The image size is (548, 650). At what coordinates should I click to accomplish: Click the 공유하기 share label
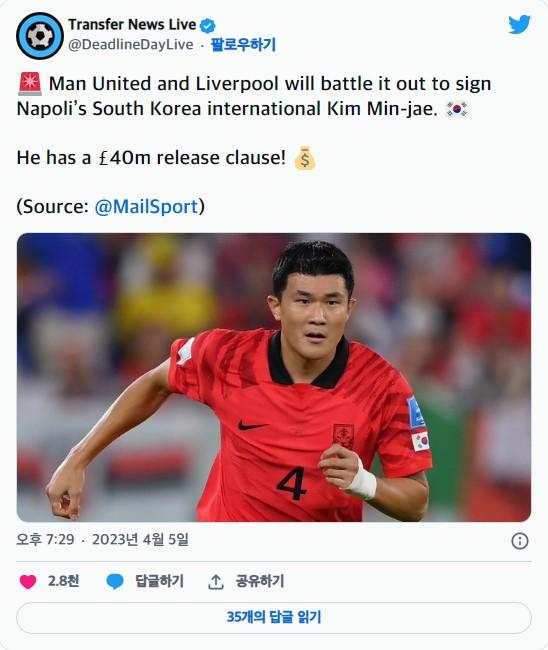[x=260, y=581]
